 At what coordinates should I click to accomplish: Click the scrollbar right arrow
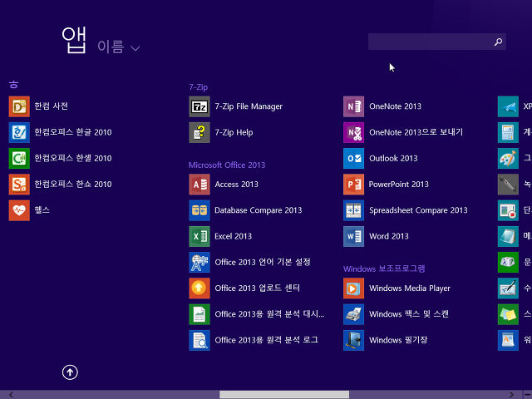click(x=511, y=395)
